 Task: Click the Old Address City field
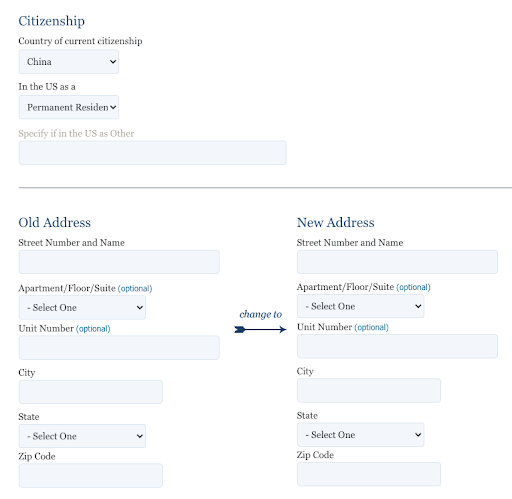[x=91, y=392]
